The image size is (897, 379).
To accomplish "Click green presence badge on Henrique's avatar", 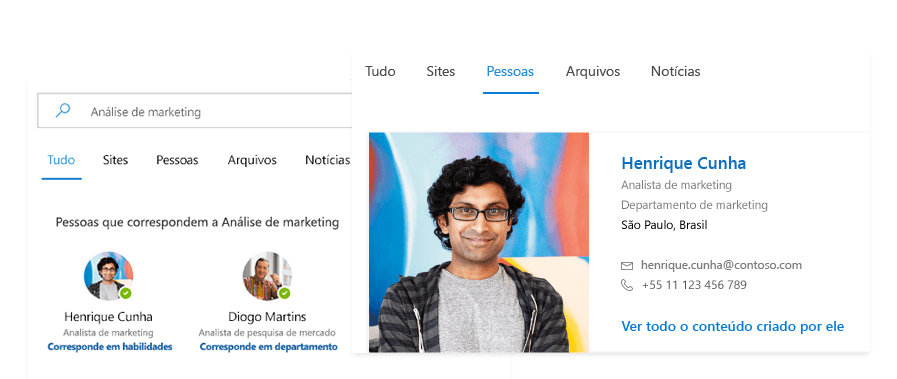I will 125,293.
